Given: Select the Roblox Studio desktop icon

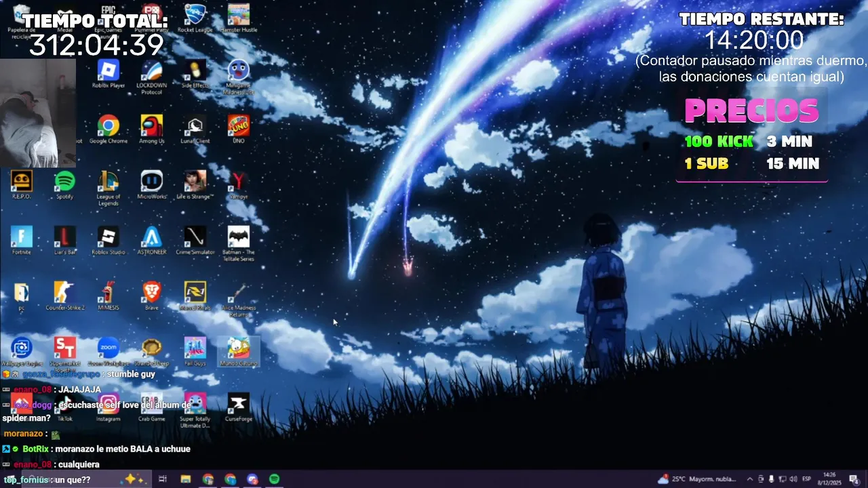Looking at the screenshot, I should tap(108, 241).
